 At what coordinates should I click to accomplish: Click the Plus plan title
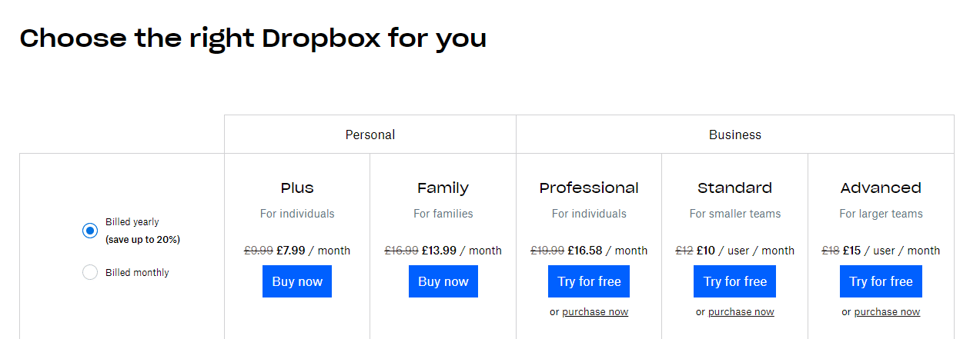point(297,188)
